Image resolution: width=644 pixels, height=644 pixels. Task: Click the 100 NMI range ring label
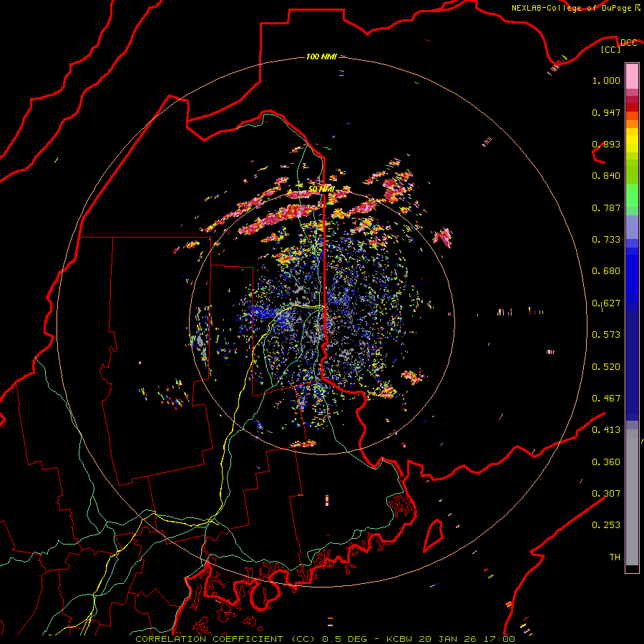coord(321,57)
